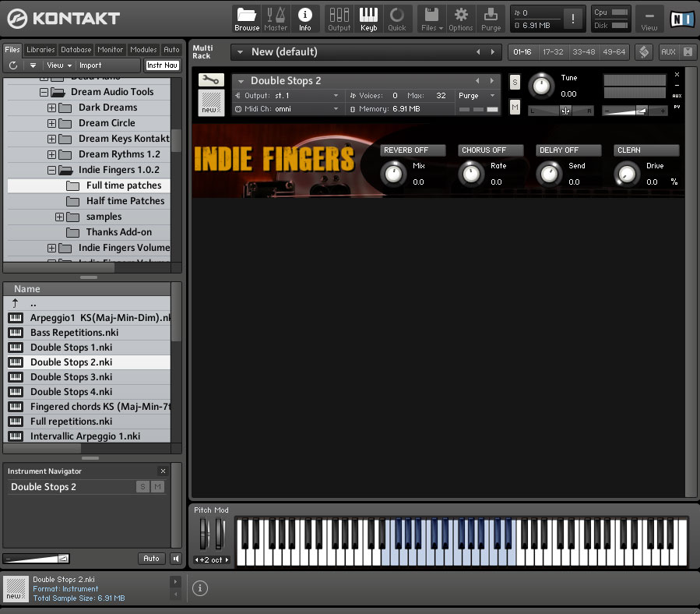Screen dimensions: 700x614
Task: Expand the Dark Dreams folder
Action: [x=52, y=108]
